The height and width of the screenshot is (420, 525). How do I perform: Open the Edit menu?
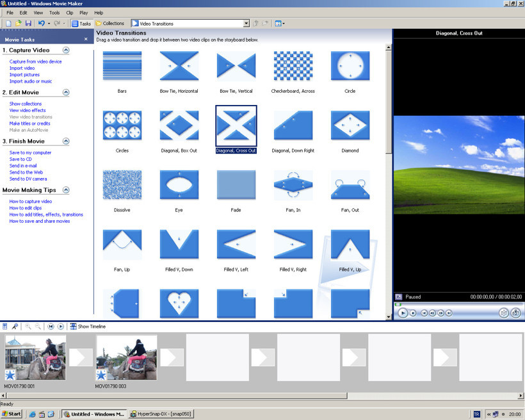click(x=23, y=13)
